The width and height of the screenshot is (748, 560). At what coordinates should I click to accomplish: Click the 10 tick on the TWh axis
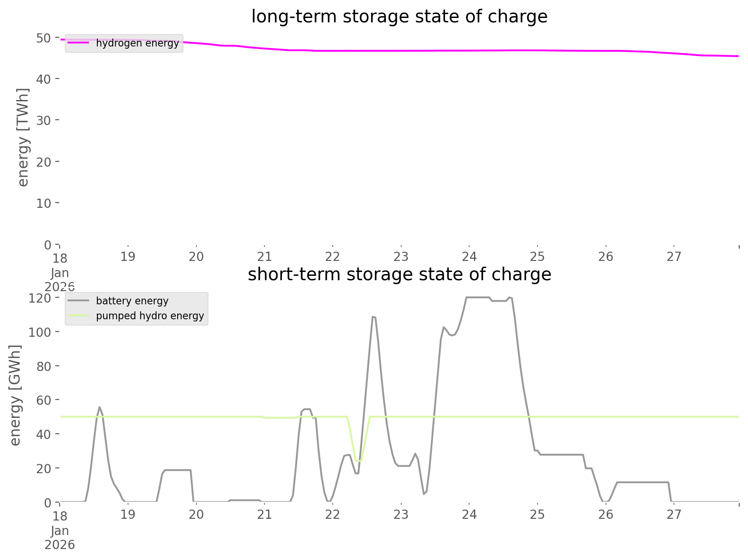click(x=44, y=203)
